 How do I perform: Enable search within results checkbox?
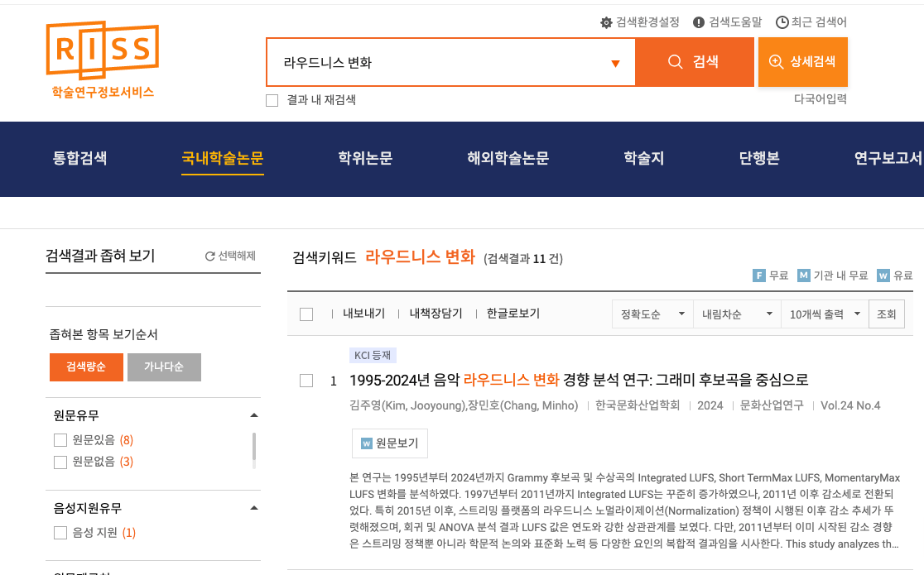pyautogui.click(x=272, y=100)
